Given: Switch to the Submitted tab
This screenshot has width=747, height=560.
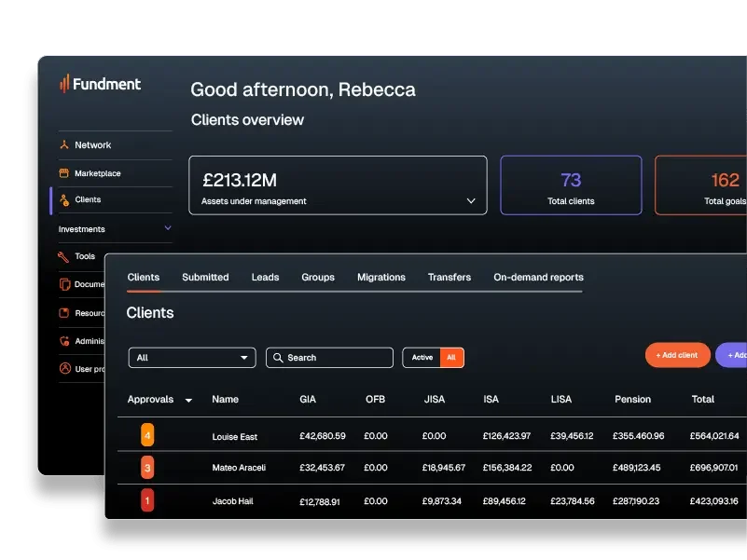Looking at the screenshot, I should pos(205,277).
